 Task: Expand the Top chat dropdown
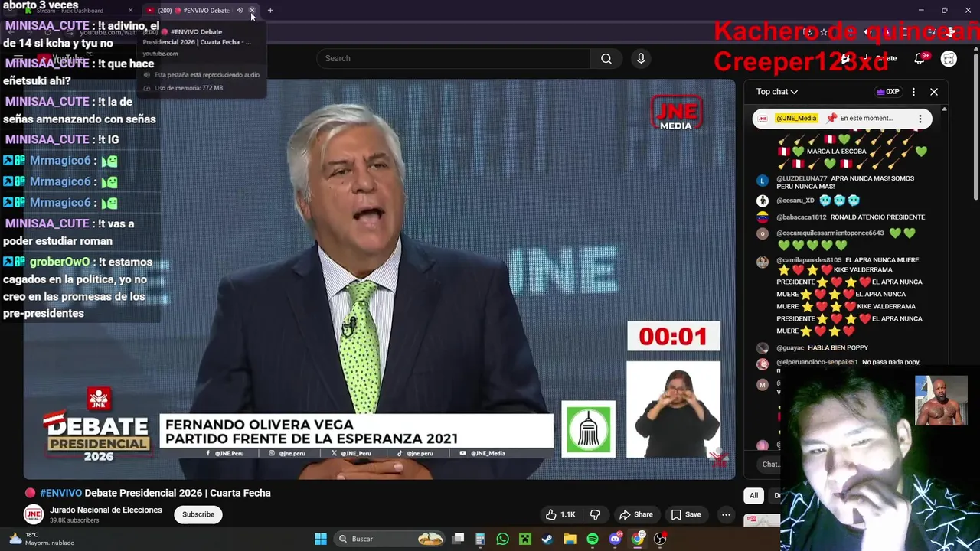tap(777, 92)
